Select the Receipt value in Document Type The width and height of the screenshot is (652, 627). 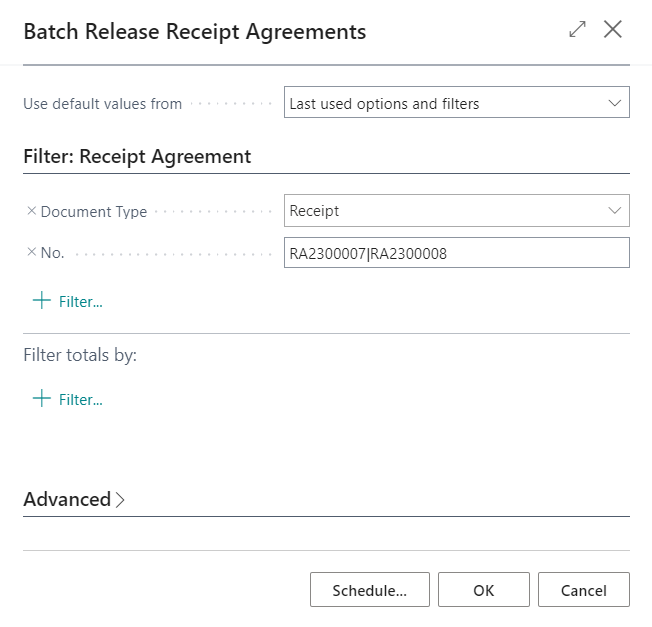click(x=314, y=211)
